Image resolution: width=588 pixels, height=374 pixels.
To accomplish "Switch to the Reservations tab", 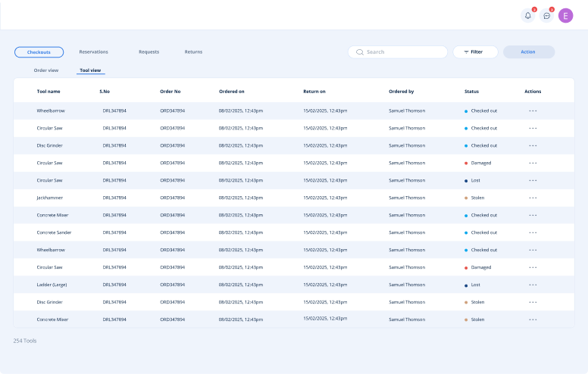I will pyautogui.click(x=93, y=52).
